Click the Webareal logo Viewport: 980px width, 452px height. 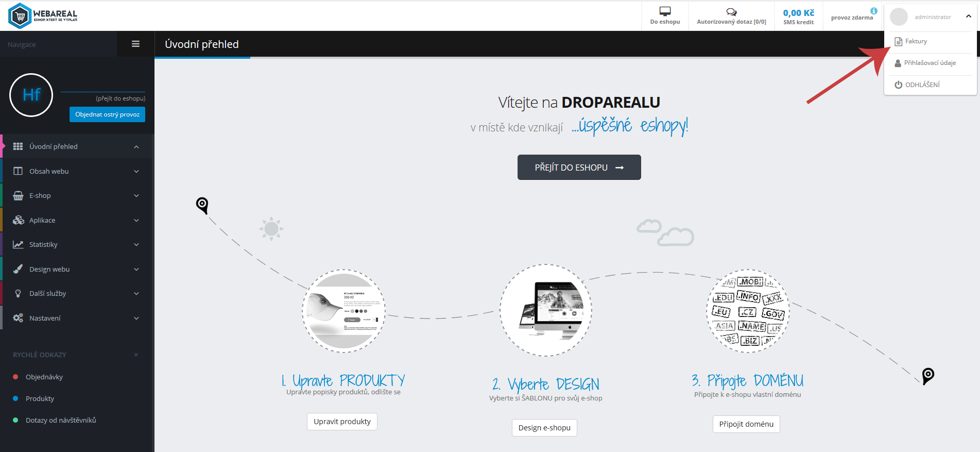[43, 15]
